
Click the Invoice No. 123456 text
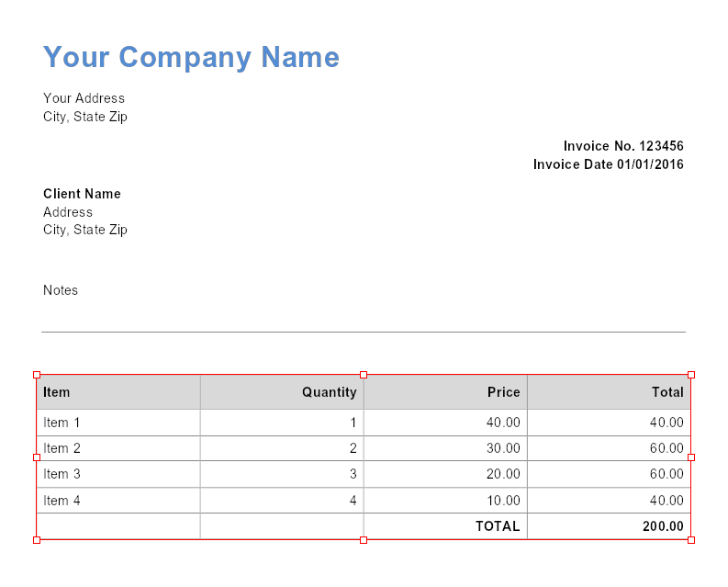click(622, 146)
